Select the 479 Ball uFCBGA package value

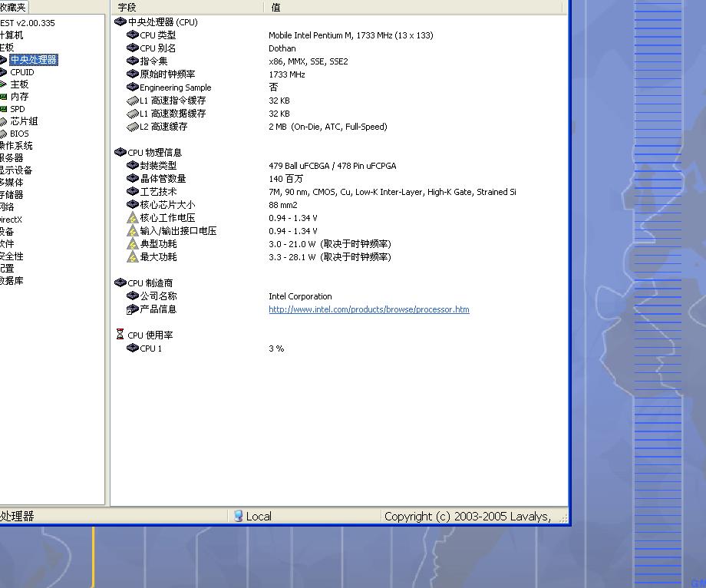click(332, 166)
